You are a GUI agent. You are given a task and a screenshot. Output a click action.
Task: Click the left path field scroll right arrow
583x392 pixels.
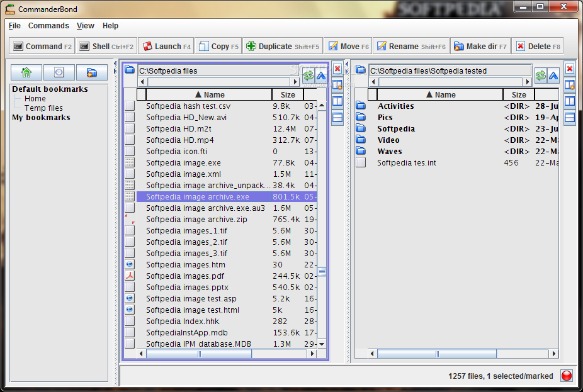[x=295, y=82]
